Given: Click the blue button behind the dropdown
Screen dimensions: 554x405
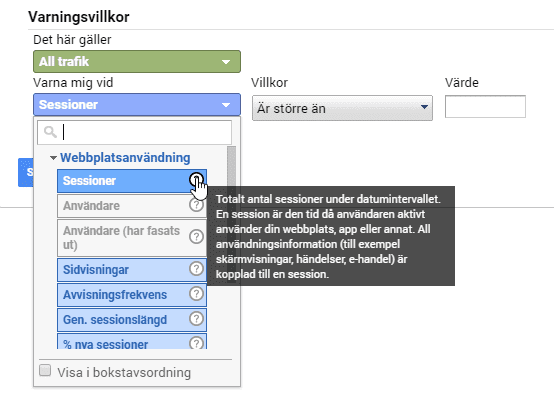Looking at the screenshot, I should (25, 172).
